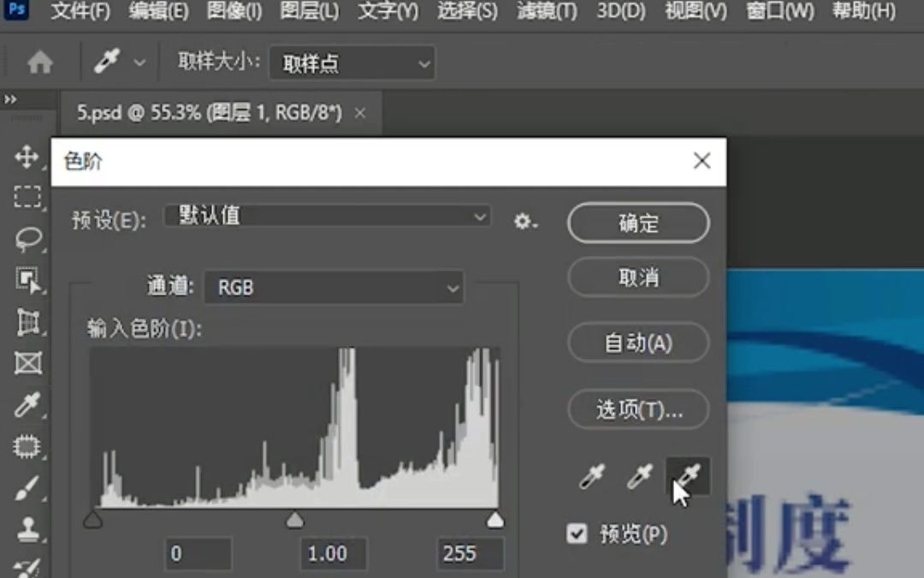The image size is (924, 578).
Task: Click the midtone input field showing 1.00
Action: [x=333, y=554]
